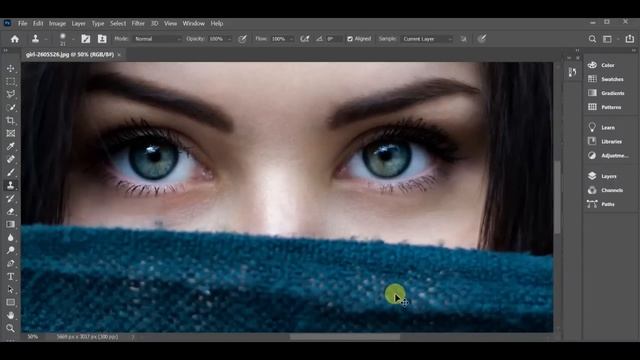Open the Search magnifier in top right
The height and width of the screenshot is (360, 640).
click(x=592, y=39)
